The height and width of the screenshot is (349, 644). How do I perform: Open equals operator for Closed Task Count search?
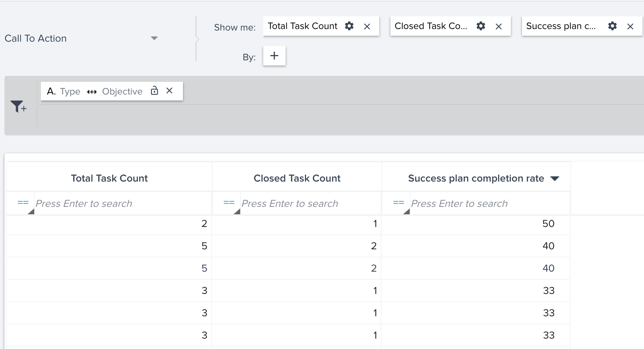coord(229,203)
